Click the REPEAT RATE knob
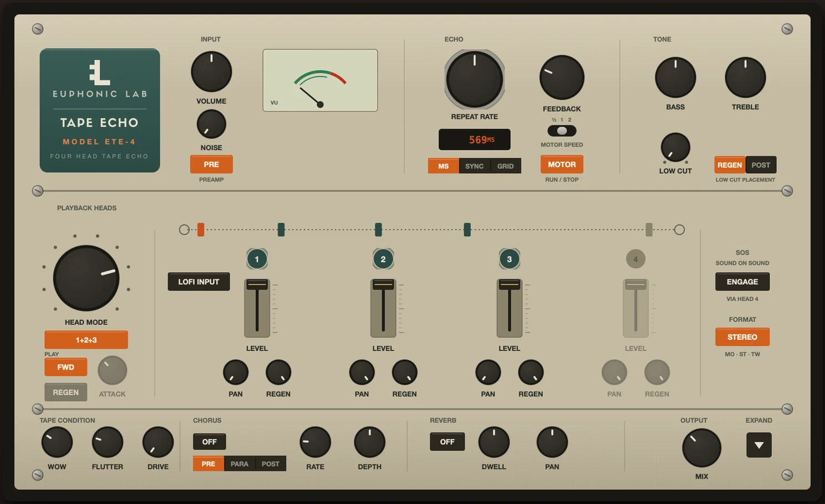The height and width of the screenshot is (504, 825). (475, 79)
